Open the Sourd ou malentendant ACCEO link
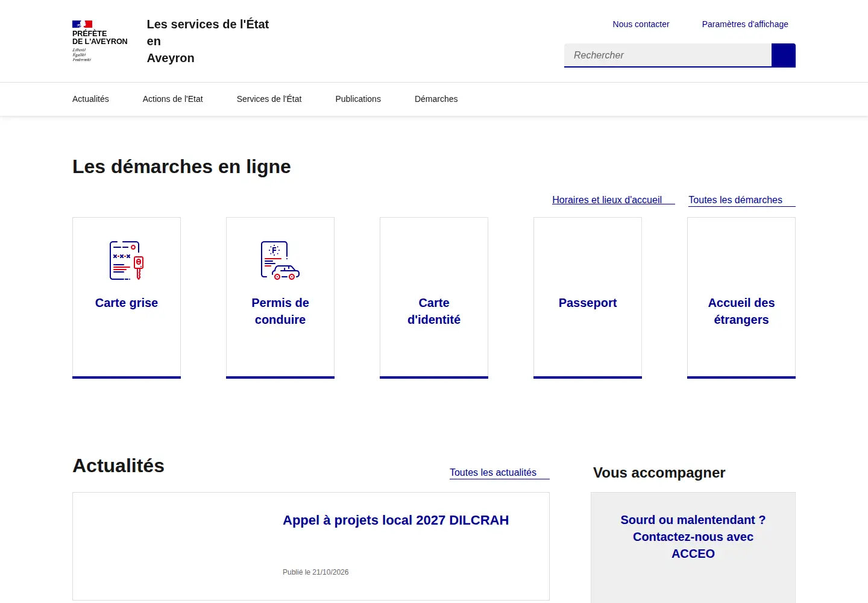The height and width of the screenshot is (603, 868). 693,537
